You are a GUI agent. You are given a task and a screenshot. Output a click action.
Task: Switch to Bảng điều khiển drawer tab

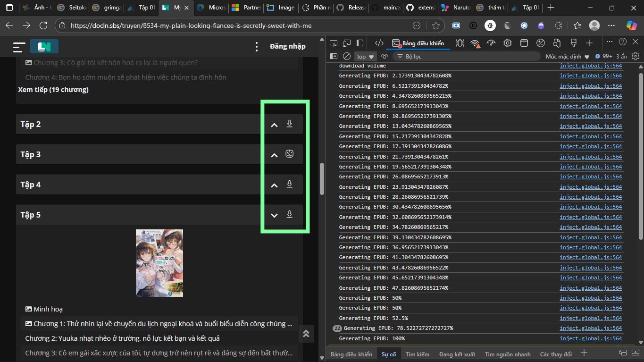click(351, 354)
